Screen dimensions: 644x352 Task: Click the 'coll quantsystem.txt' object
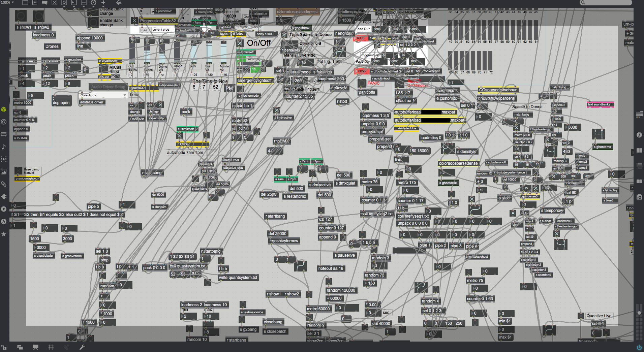tap(188, 266)
